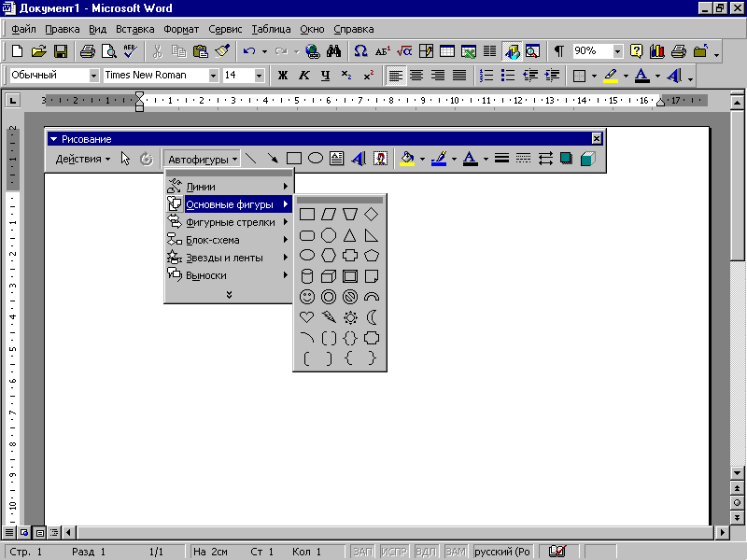The width and height of the screenshot is (747, 560).
Task: Toggle bold Ж formatting
Action: tap(283, 76)
